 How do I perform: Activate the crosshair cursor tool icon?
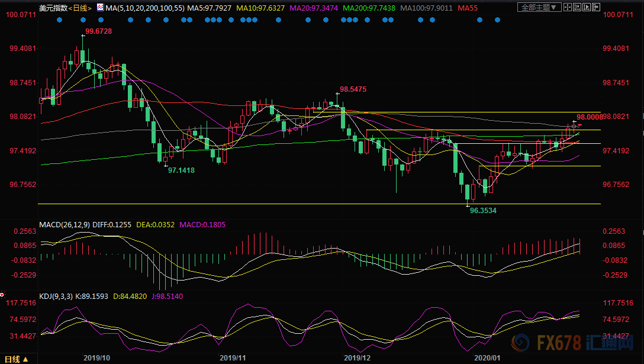[568, 7]
